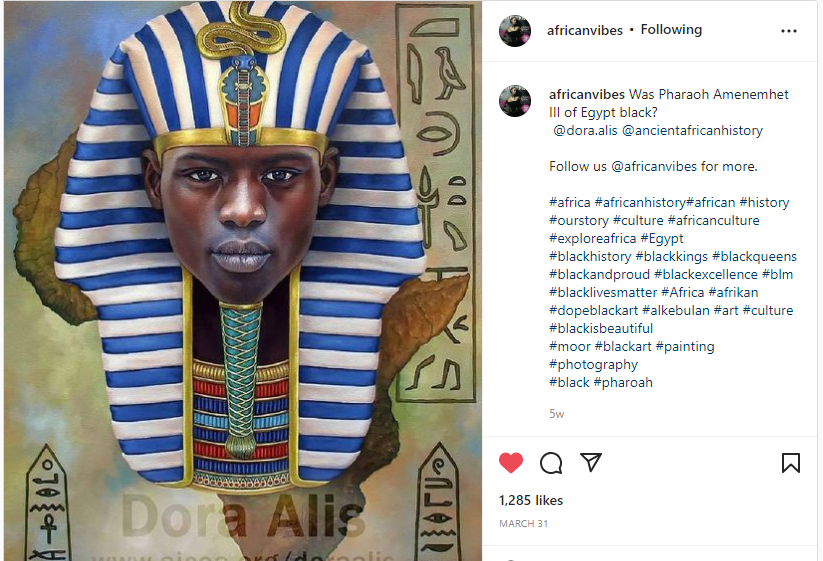Save post with bookmark icon

[790, 463]
